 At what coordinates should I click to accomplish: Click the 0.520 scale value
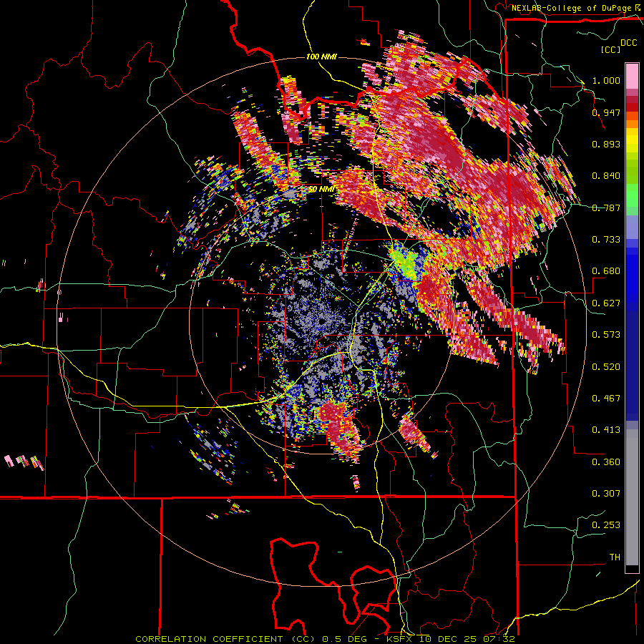(606, 367)
